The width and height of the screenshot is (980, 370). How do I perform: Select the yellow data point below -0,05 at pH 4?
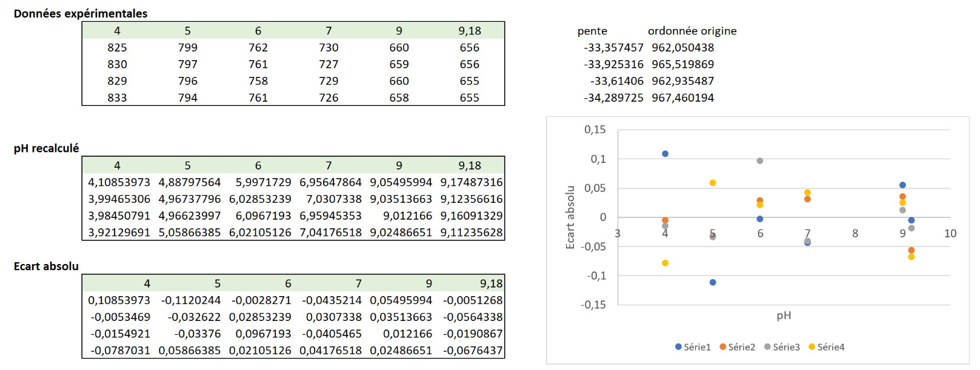point(665,263)
